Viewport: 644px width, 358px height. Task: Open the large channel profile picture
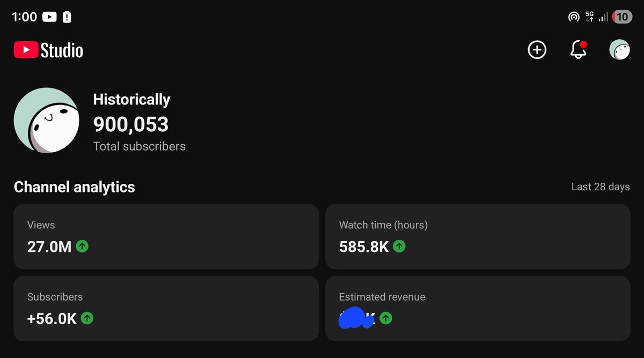[47, 120]
